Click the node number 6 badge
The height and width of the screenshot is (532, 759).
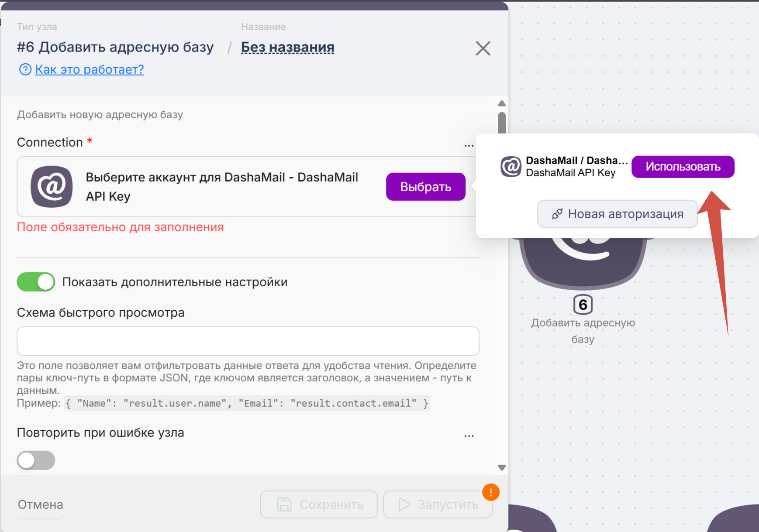tap(583, 305)
